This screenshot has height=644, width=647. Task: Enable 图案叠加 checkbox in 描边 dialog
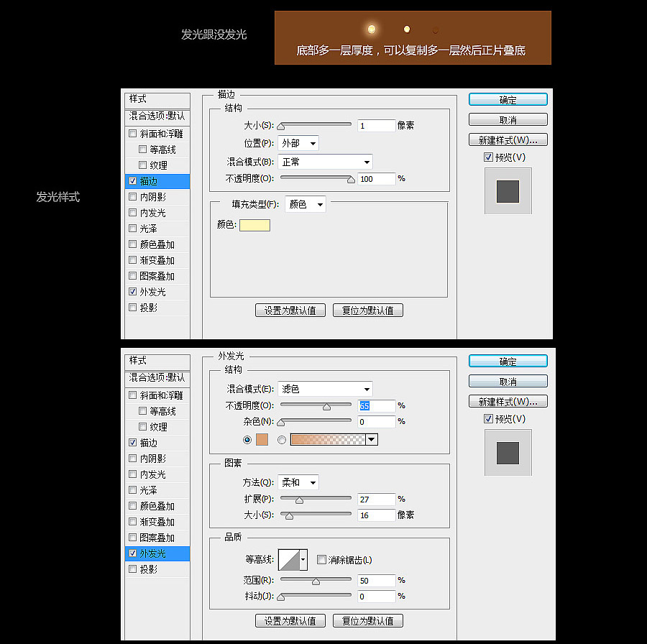click(132, 275)
